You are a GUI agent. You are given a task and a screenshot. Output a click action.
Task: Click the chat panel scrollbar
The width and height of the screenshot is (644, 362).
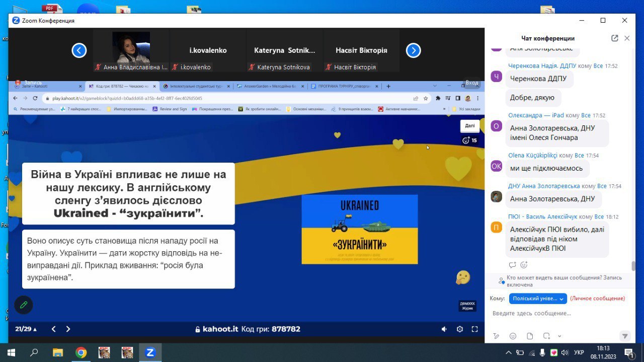(x=633, y=266)
